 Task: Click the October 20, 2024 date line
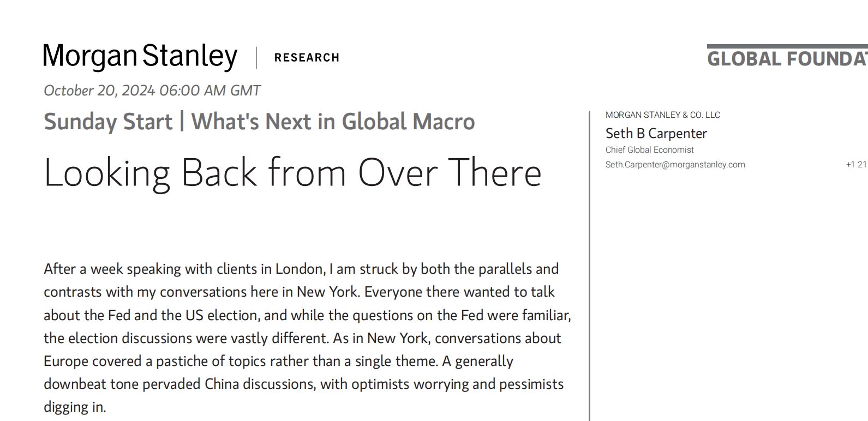[x=152, y=91]
